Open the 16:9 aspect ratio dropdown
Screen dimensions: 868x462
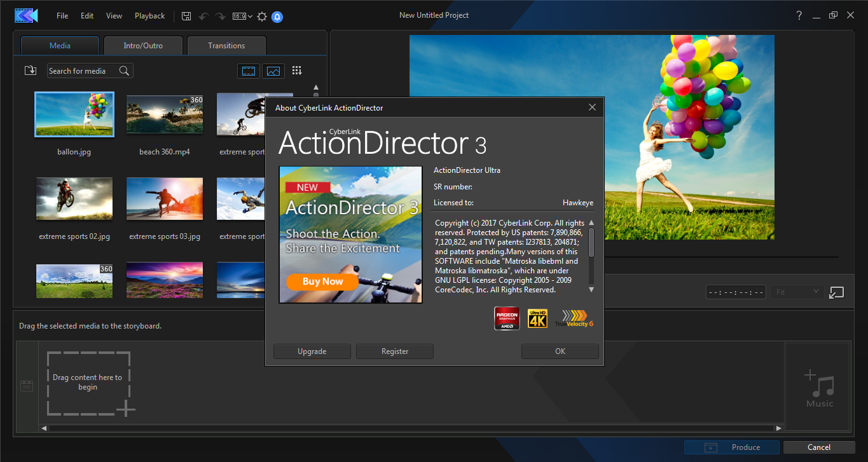coord(242,16)
